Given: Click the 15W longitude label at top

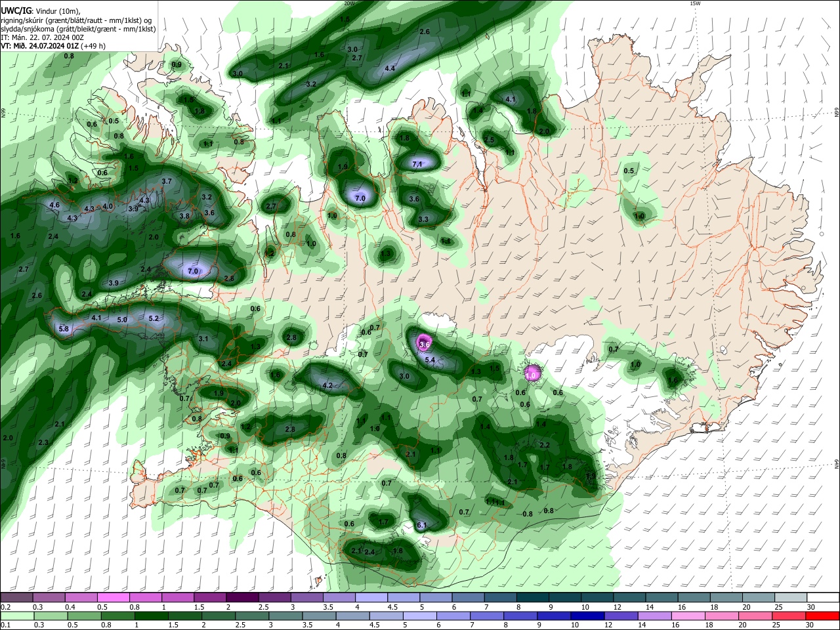Looking at the screenshot, I should coord(695,3).
